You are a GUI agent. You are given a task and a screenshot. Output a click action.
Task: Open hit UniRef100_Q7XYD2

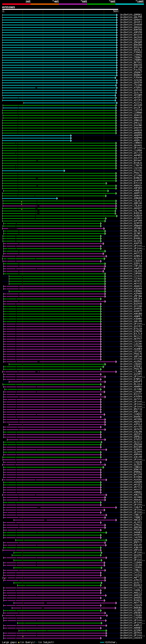pyautogui.click(x=131, y=170)
